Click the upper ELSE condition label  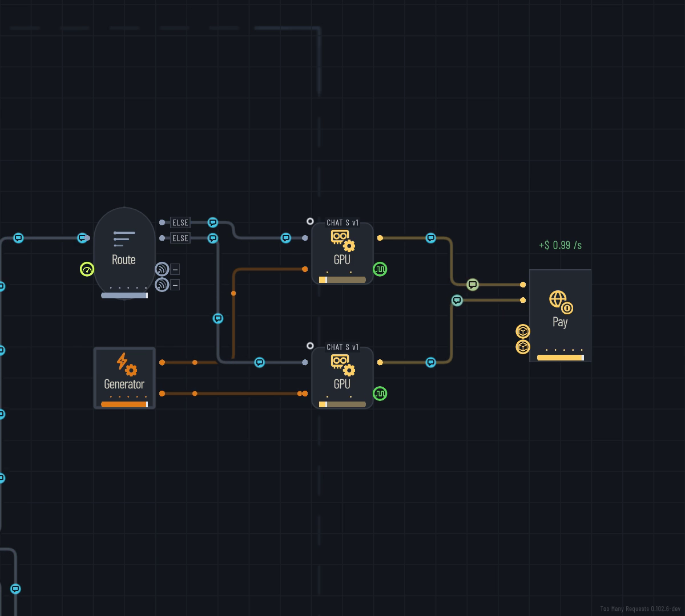click(180, 222)
